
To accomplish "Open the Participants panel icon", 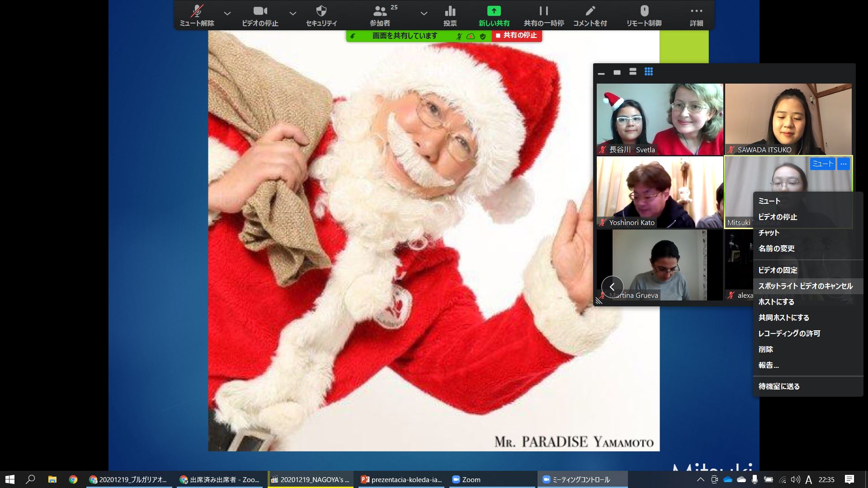I will [380, 11].
